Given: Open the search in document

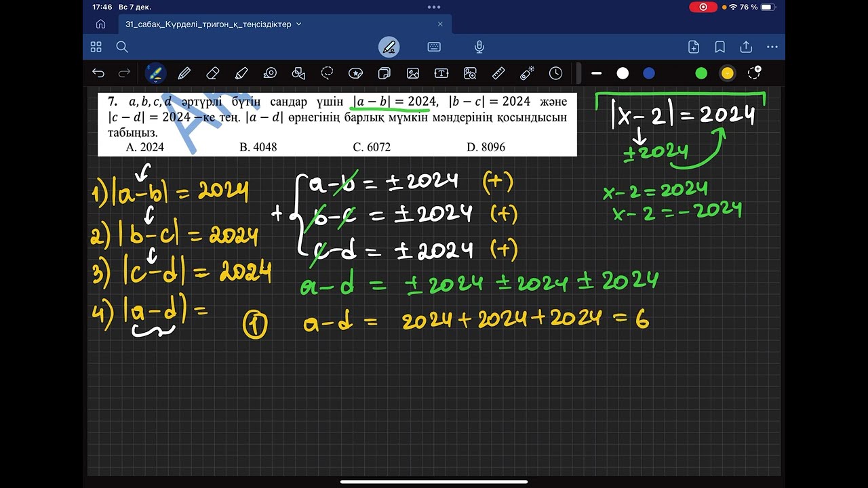Looking at the screenshot, I should (x=122, y=47).
